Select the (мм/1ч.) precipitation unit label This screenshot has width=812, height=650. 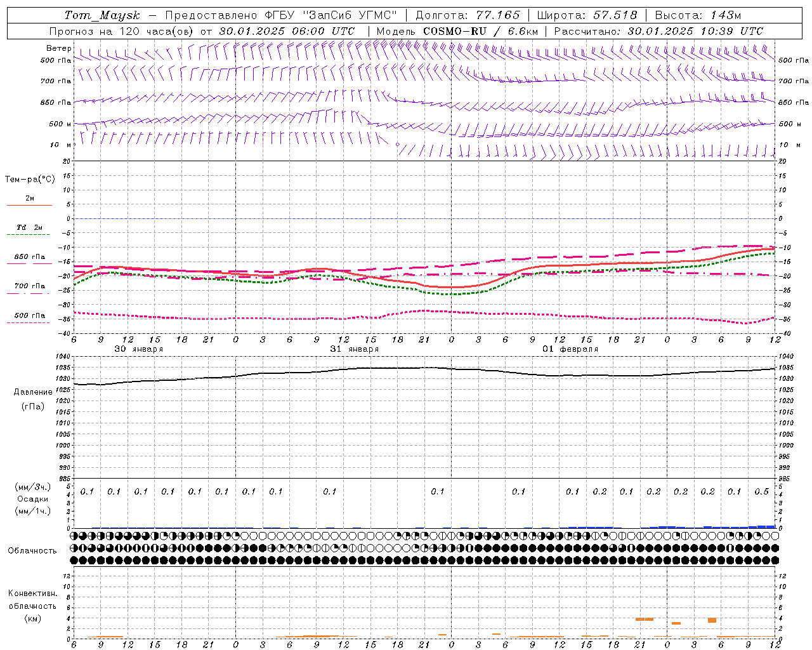pos(33,511)
